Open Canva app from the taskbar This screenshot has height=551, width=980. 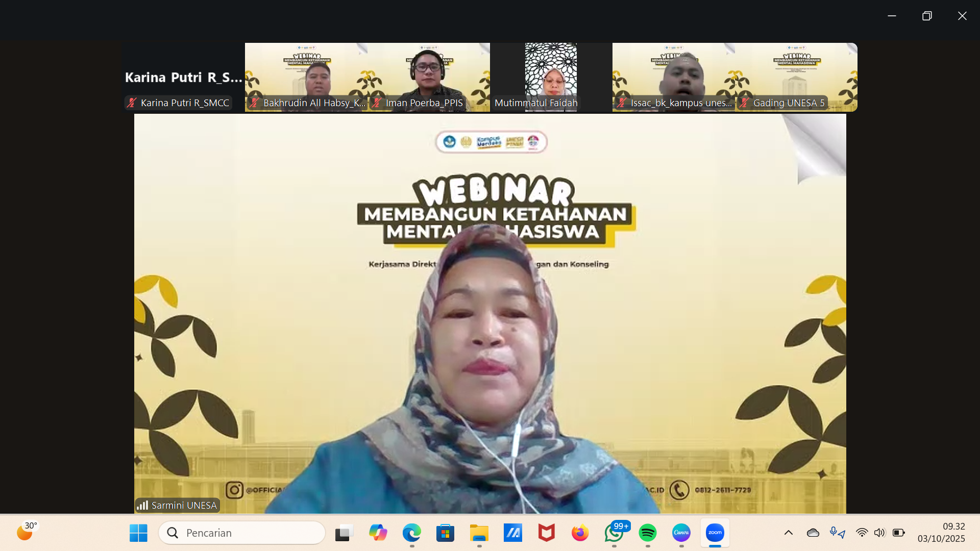(x=681, y=533)
